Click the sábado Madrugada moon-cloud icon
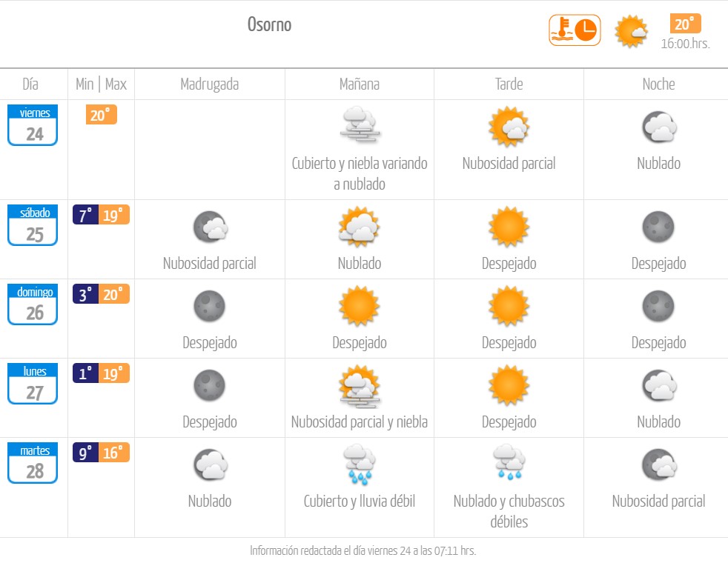The width and height of the screenshot is (728, 563). coord(211,227)
